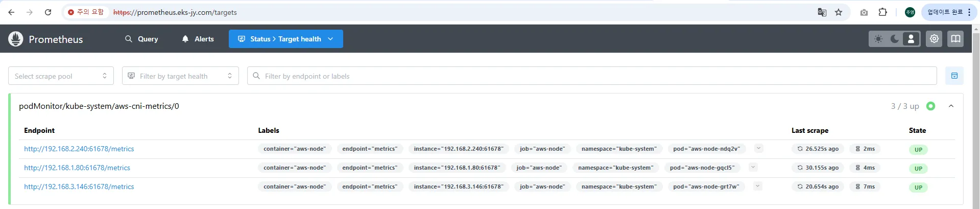Click Prometheus title text
This screenshot has height=209, width=980.
click(56, 39)
